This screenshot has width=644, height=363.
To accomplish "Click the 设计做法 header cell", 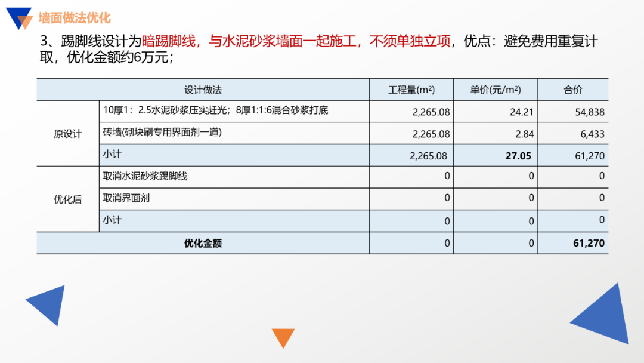I will pyautogui.click(x=203, y=90).
